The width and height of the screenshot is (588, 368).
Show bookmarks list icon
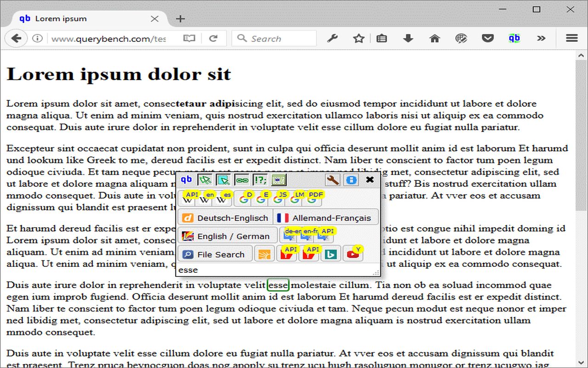click(381, 39)
